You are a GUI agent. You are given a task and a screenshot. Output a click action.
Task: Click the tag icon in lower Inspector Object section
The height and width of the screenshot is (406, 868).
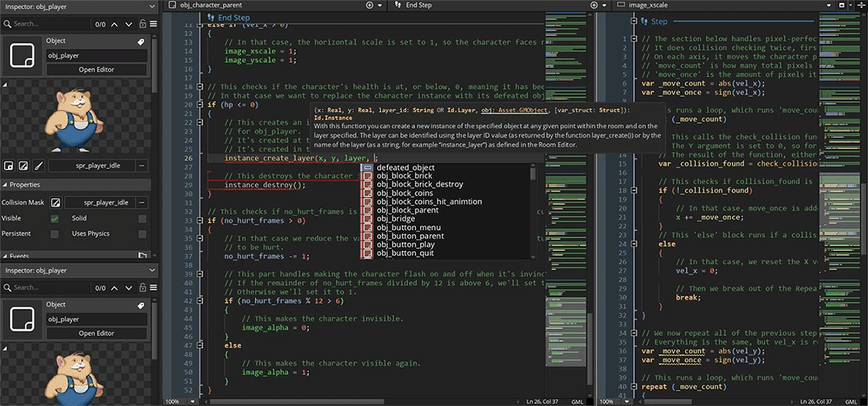[x=141, y=305]
